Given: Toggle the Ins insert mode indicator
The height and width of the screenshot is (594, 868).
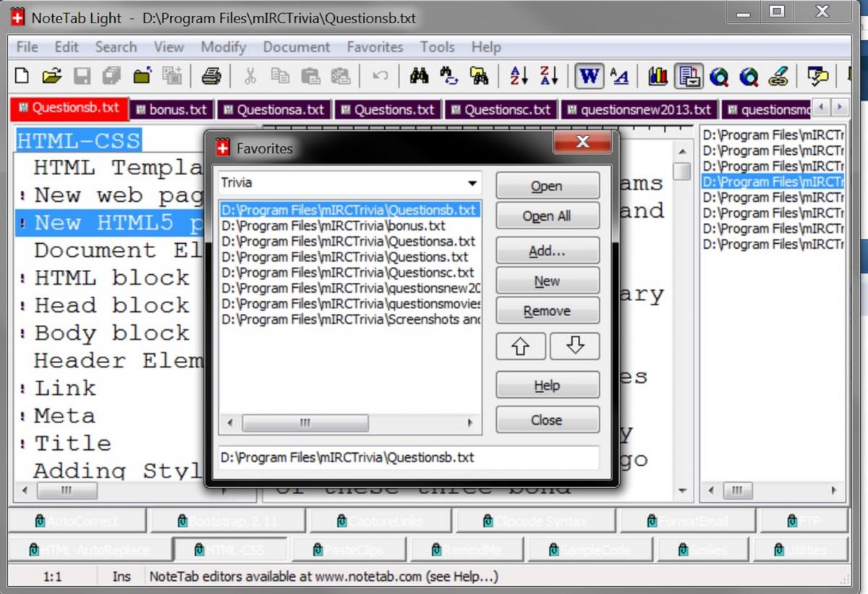Looking at the screenshot, I should coord(122,577).
